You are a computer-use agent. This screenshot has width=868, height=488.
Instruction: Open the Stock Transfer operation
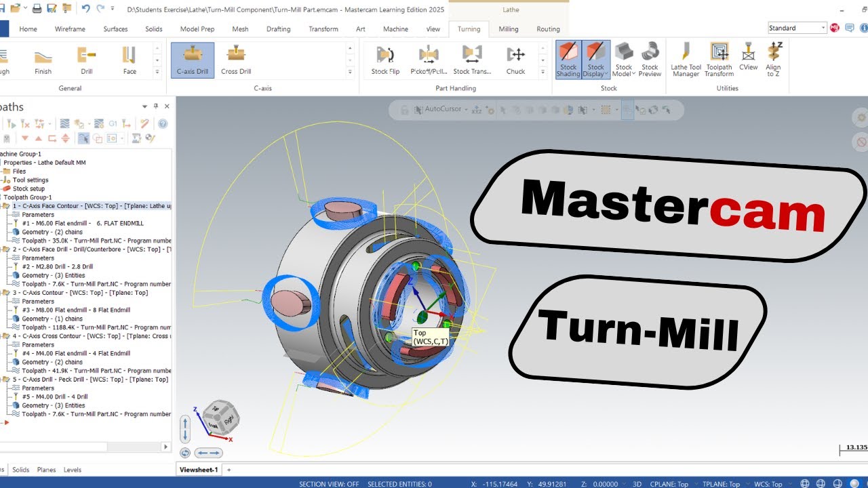pyautogui.click(x=472, y=60)
